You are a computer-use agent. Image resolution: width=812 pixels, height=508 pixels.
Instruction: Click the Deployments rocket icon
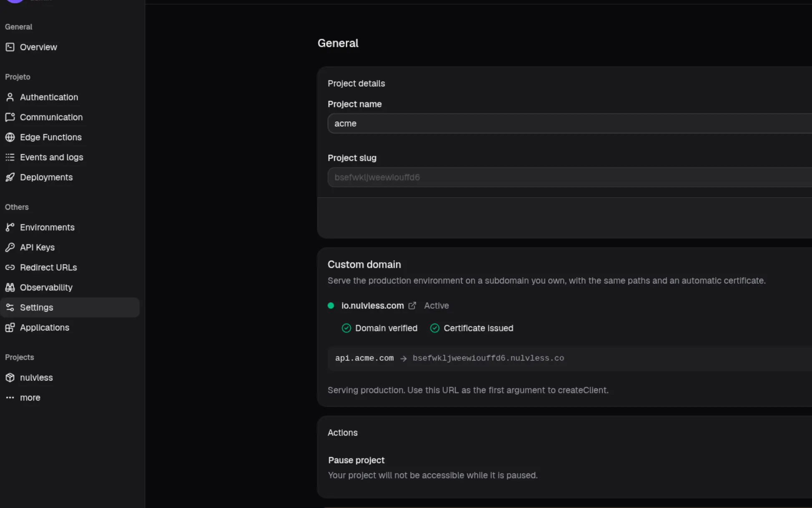tap(10, 177)
